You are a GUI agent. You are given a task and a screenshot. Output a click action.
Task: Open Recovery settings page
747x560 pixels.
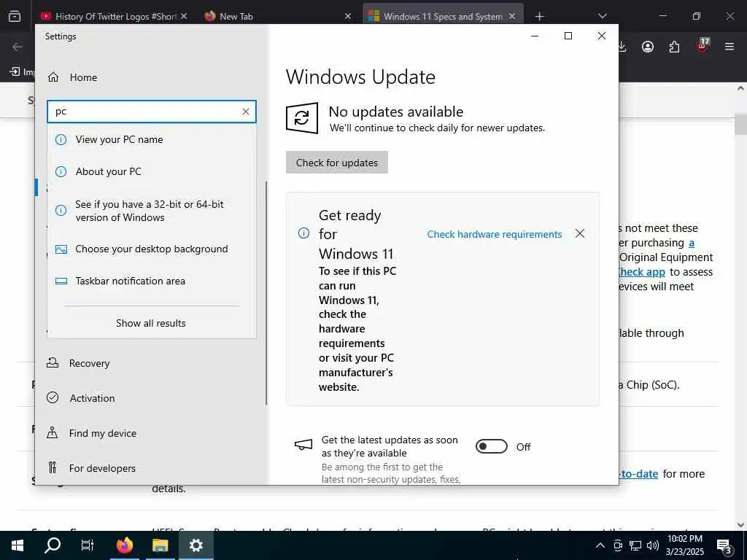pyautogui.click(x=89, y=363)
